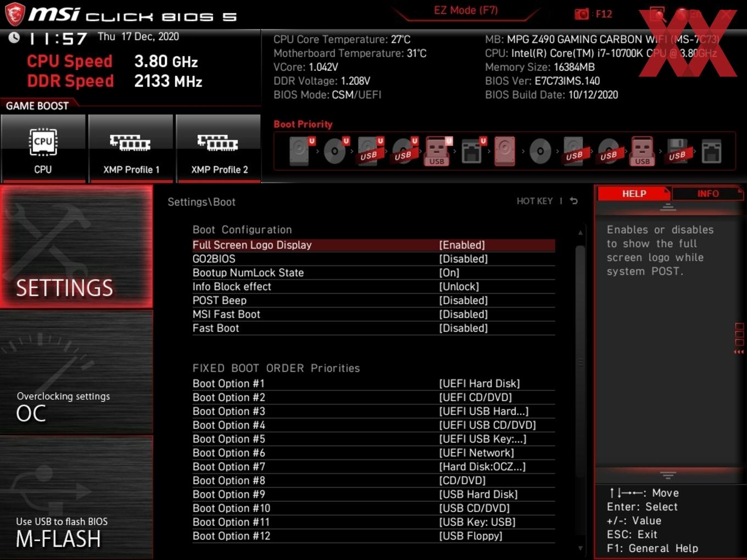The height and width of the screenshot is (560, 747).
Task: Click the DDR Speed 2133 MHz readout
Action: 115,81
